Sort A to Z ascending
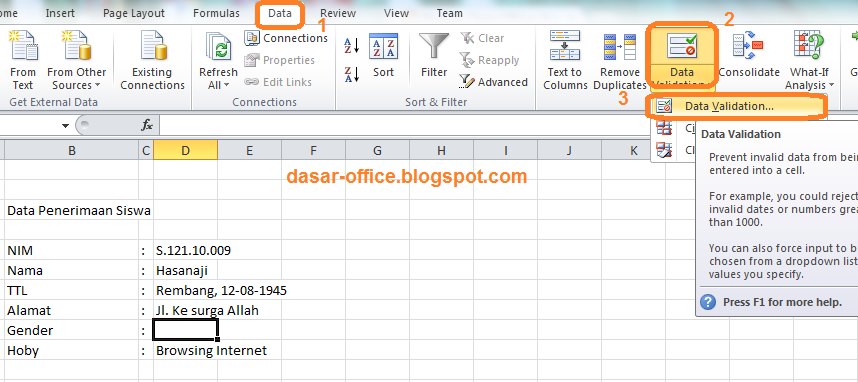 351,45
